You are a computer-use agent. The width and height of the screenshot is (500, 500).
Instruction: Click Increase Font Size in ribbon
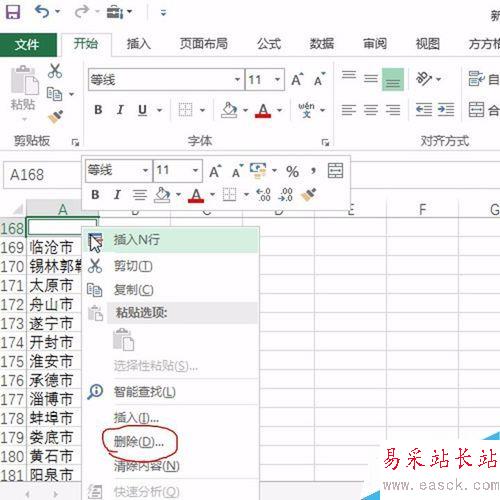(x=297, y=80)
